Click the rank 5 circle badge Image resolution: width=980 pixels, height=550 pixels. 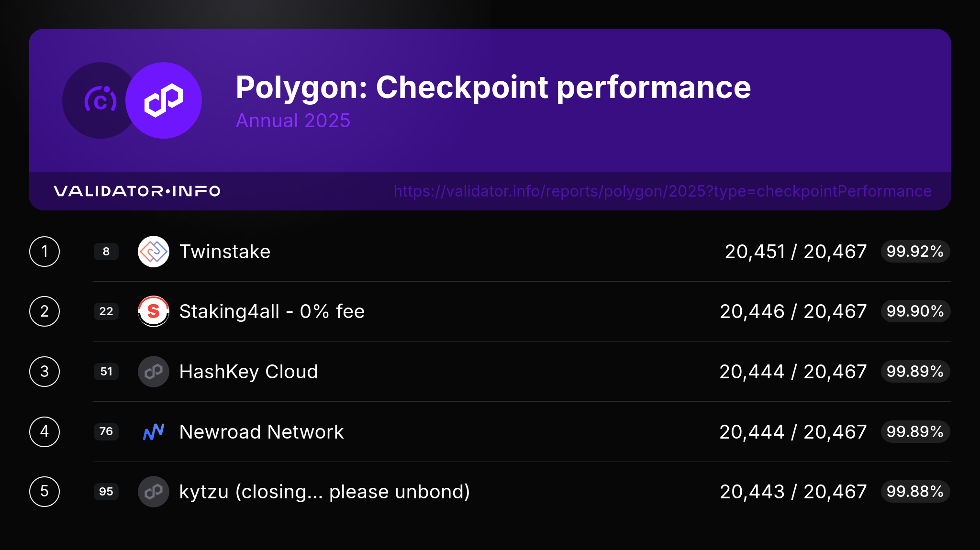click(x=45, y=492)
